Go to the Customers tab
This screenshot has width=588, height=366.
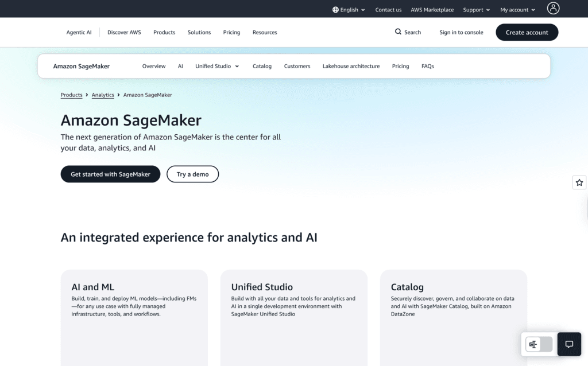tap(297, 67)
